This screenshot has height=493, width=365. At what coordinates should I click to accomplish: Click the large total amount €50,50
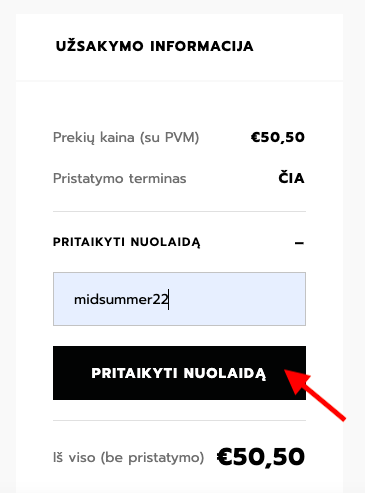tap(261, 456)
